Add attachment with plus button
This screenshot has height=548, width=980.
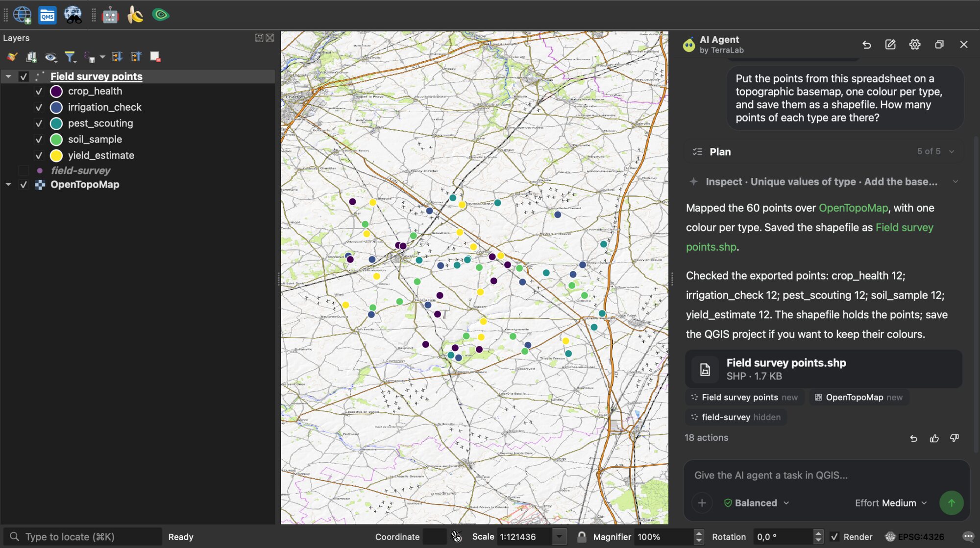pyautogui.click(x=702, y=503)
